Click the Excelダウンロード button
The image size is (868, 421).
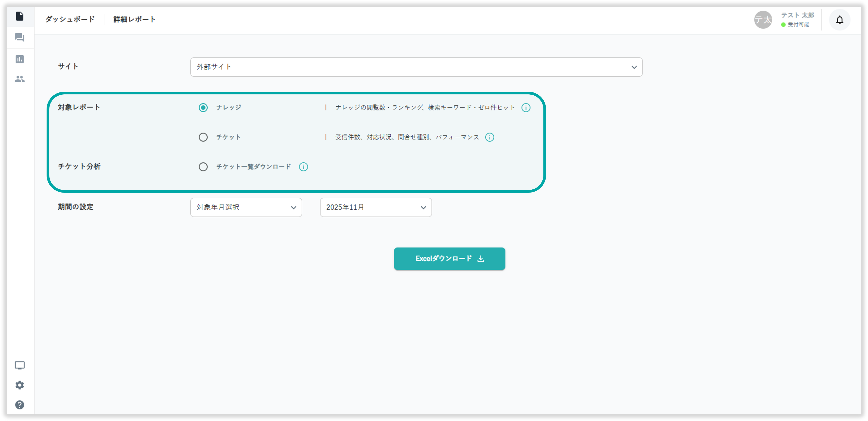pos(449,259)
